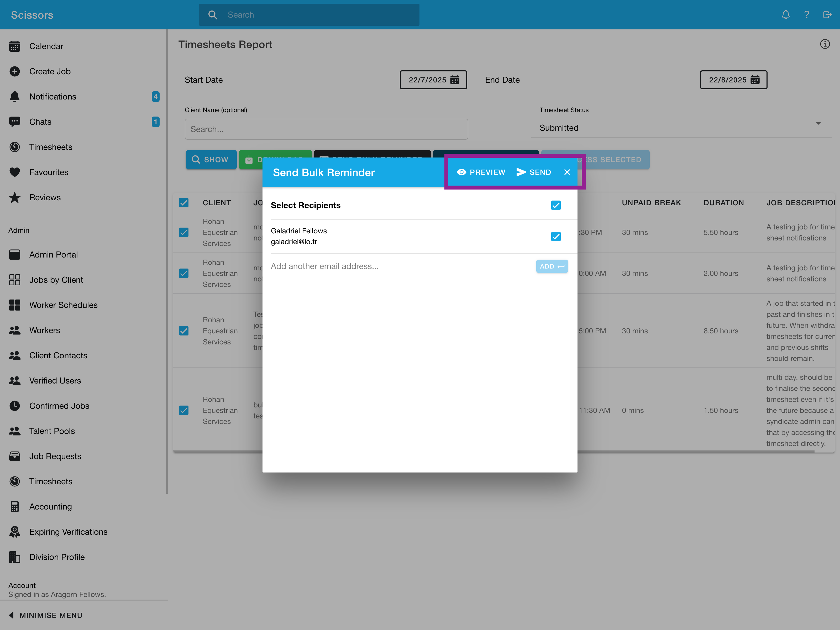Click the Add email button
Viewport: 840px width, 630px height.
[x=552, y=266]
